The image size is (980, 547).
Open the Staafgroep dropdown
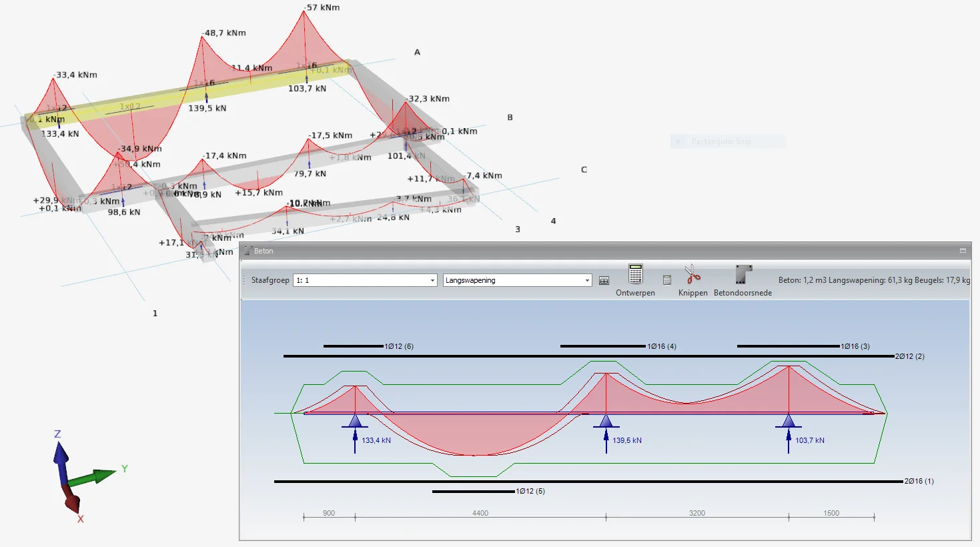click(x=365, y=280)
